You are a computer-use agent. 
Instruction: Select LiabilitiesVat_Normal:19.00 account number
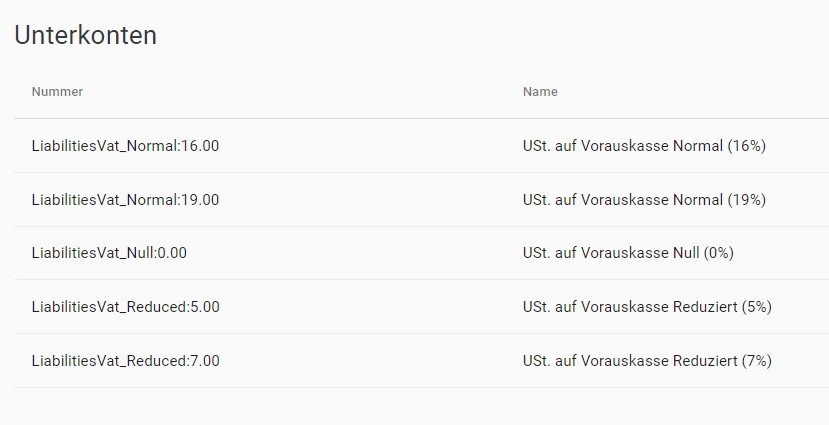click(x=125, y=200)
